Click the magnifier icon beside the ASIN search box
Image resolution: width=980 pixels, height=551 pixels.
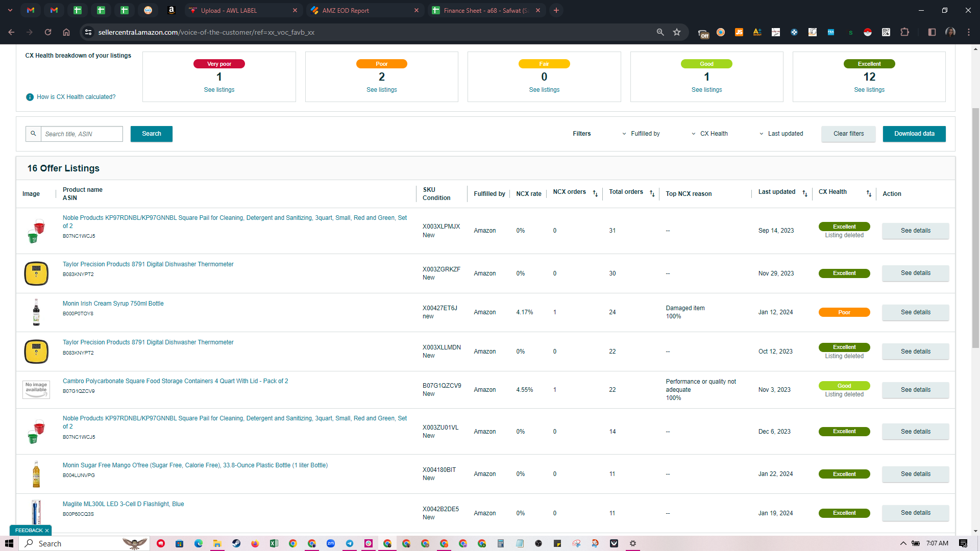point(33,134)
